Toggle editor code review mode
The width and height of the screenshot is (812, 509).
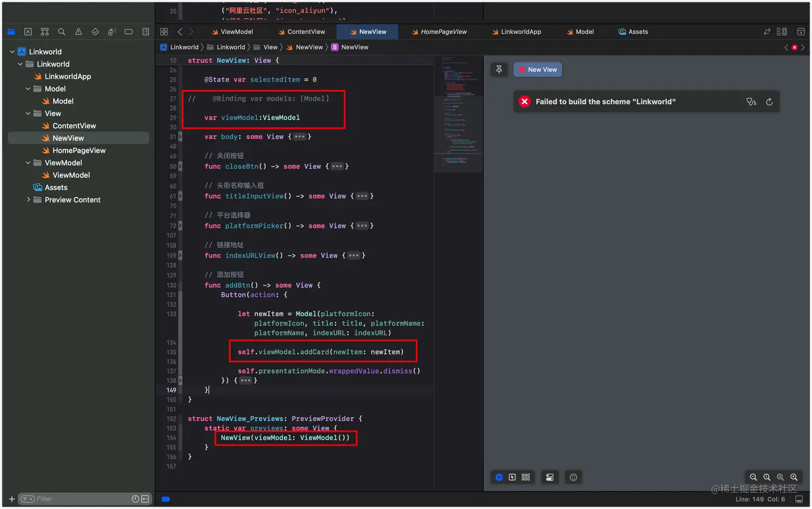tap(767, 32)
